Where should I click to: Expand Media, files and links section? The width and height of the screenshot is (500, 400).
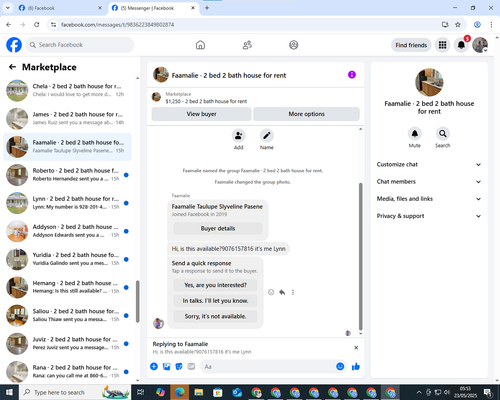[429, 199]
